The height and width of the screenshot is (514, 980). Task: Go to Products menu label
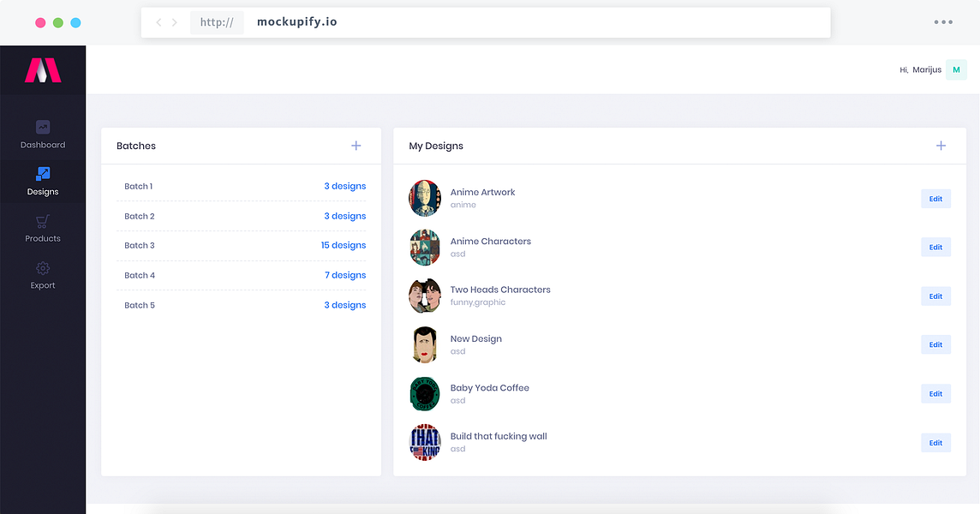click(43, 239)
